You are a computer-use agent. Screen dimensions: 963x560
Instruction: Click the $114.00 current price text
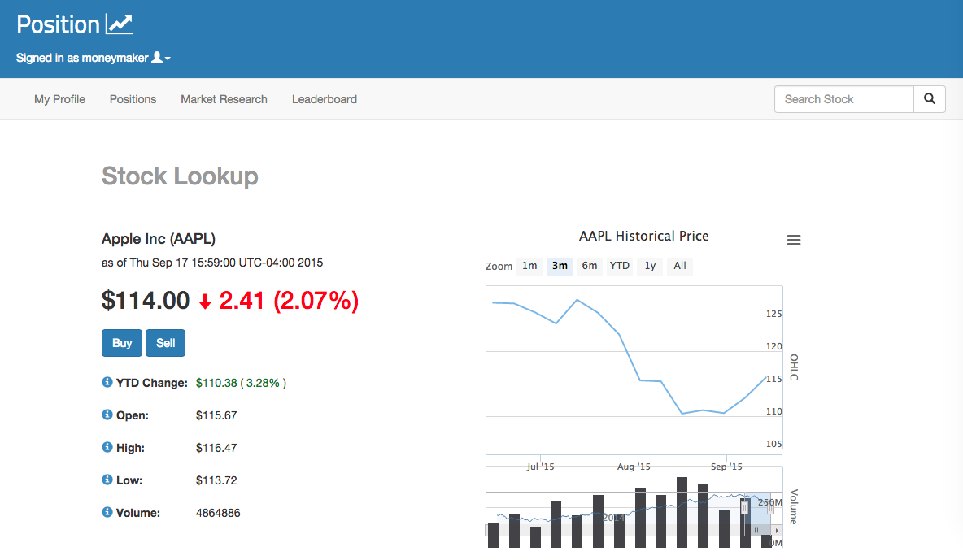click(x=146, y=300)
